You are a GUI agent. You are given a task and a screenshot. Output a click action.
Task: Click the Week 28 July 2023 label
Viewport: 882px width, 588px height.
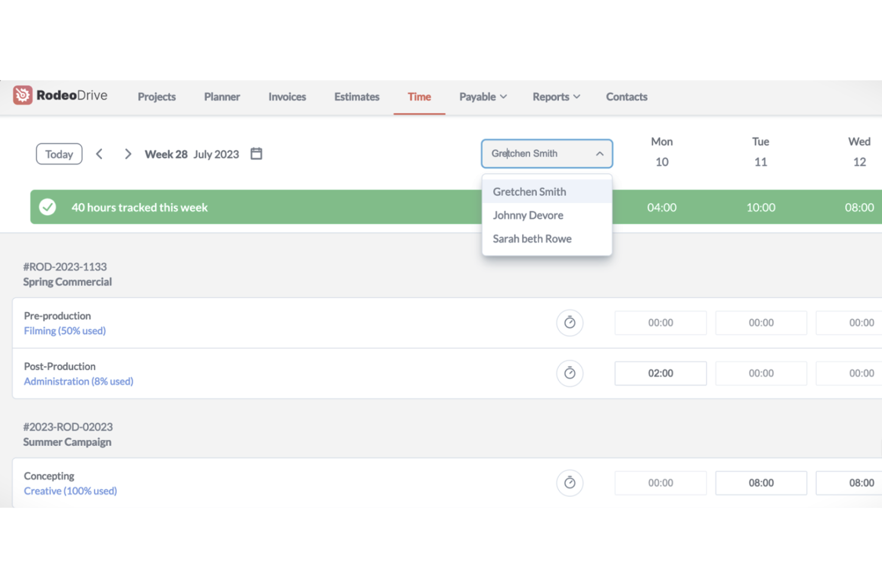192,154
